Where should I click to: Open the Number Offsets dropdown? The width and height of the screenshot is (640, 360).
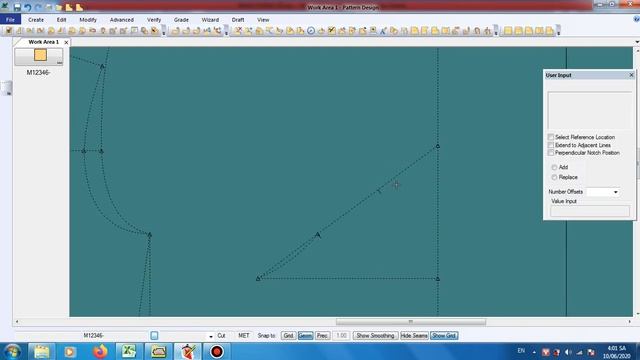[x=616, y=192]
